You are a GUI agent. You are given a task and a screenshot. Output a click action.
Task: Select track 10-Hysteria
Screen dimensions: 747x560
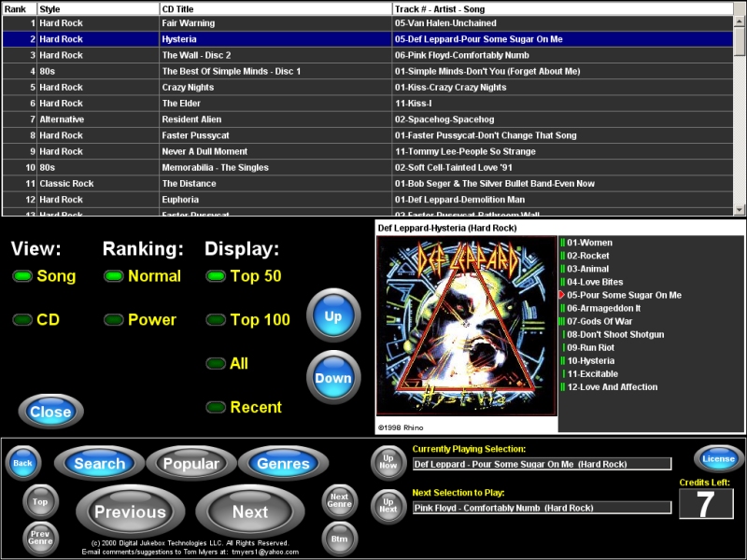click(x=590, y=360)
